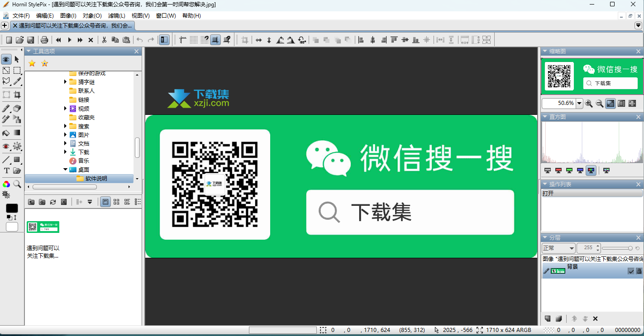Click the Cut scissors icon
The height and width of the screenshot is (336, 644).
click(x=104, y=40)
